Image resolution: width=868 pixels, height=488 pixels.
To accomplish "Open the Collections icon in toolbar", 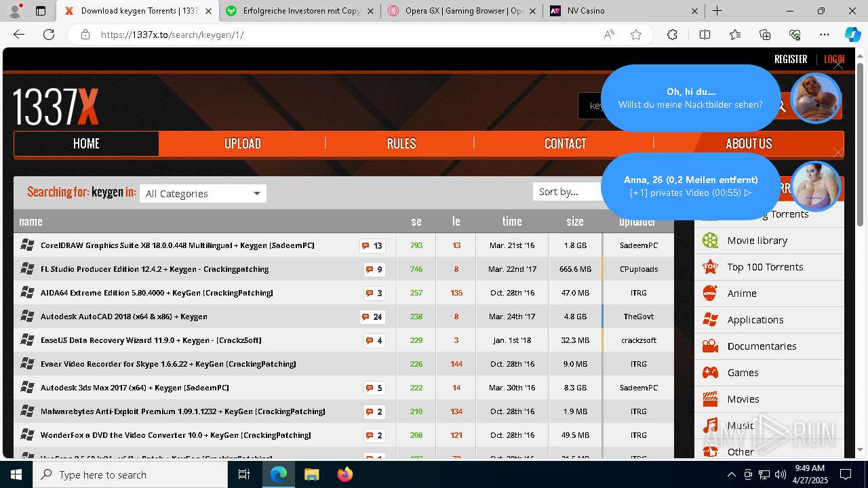I will (x=765, y=35).
